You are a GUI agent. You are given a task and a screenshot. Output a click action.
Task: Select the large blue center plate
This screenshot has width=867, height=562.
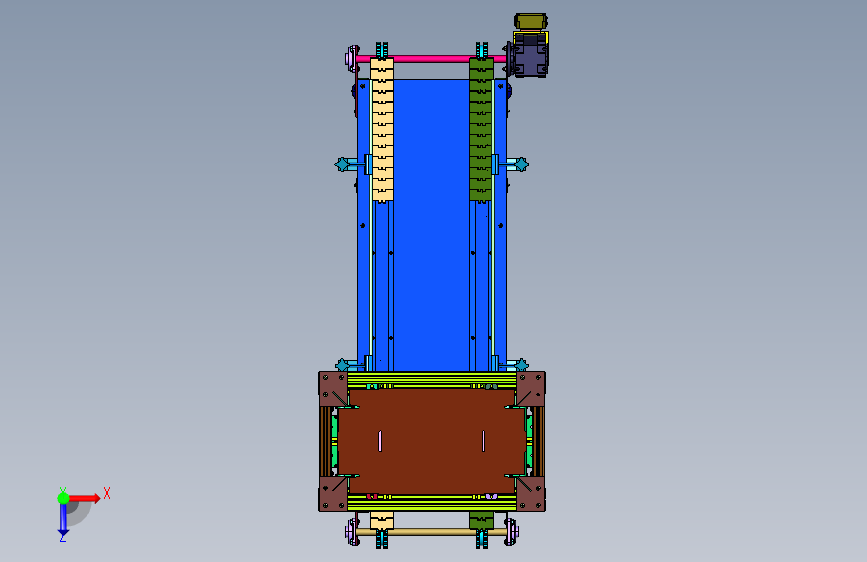(431, 226)
